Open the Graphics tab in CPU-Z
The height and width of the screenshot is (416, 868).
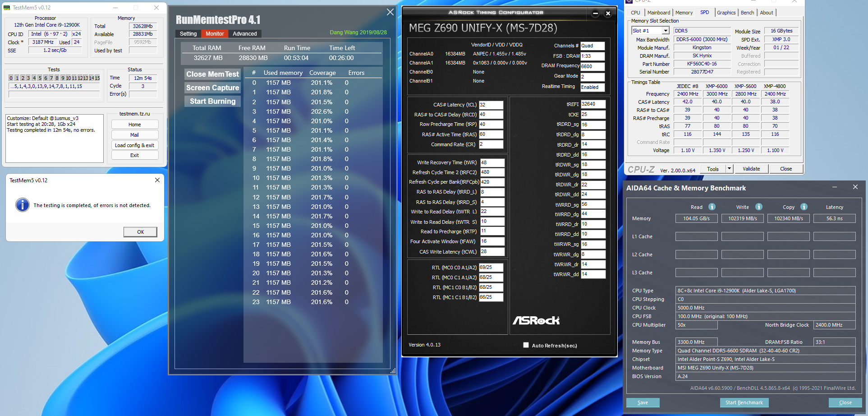[726, 13]
